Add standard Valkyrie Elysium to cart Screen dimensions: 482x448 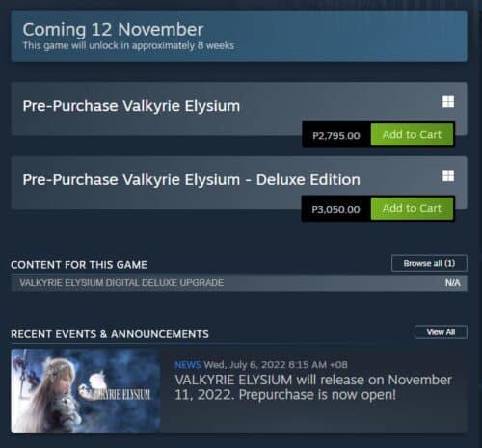[x=412, y=135]
